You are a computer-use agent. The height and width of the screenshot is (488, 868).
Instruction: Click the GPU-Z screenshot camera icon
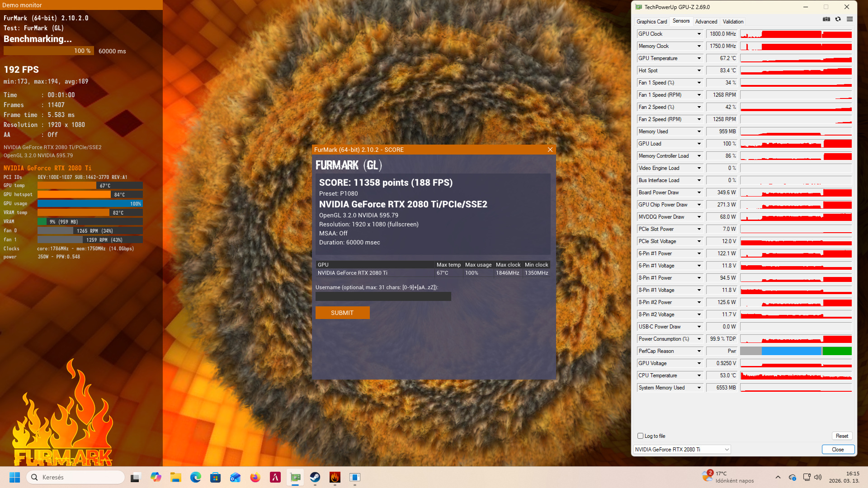coord(826,19)
